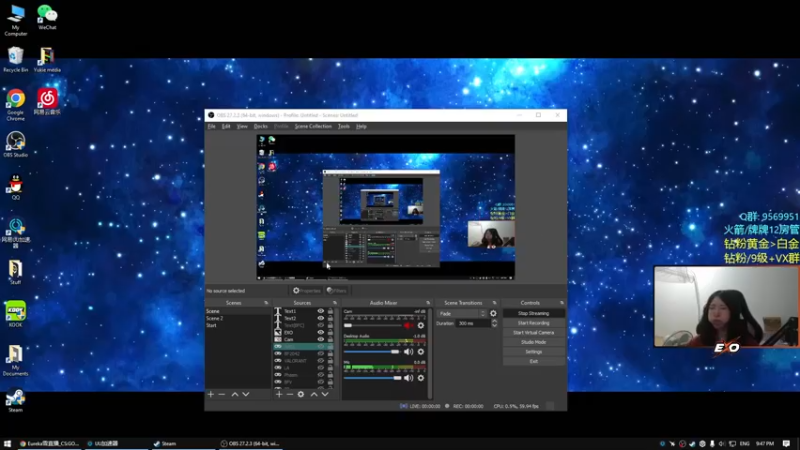Increase Duration with up stepper arrow

click(494, 321)
